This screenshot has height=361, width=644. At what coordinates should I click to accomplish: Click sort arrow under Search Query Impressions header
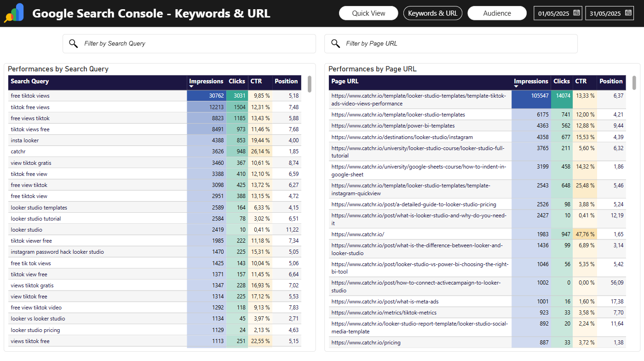[x=191, y=87]
